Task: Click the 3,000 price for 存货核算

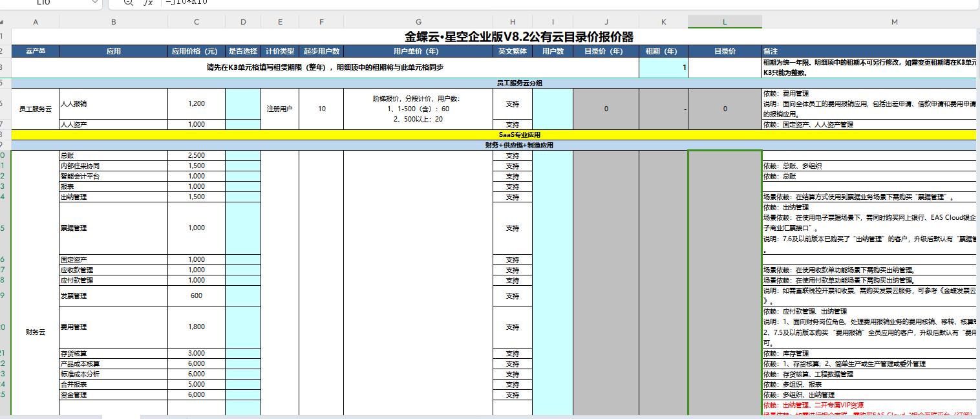Action: pos(197,354)
